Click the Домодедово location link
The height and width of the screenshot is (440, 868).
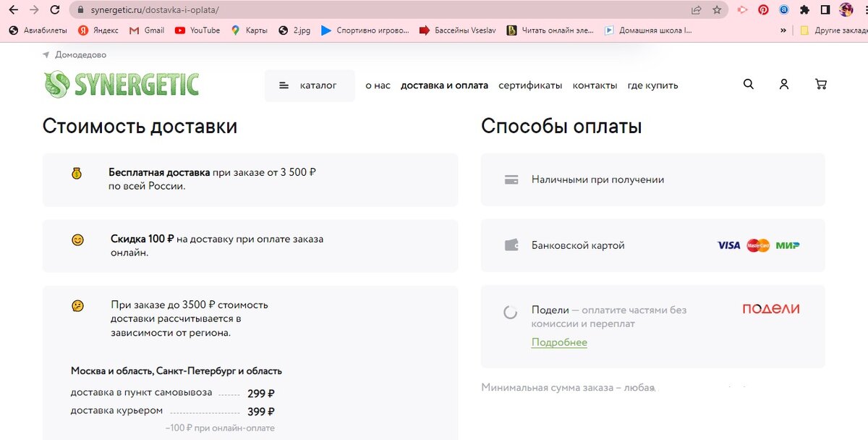click(x=82, y=54)
